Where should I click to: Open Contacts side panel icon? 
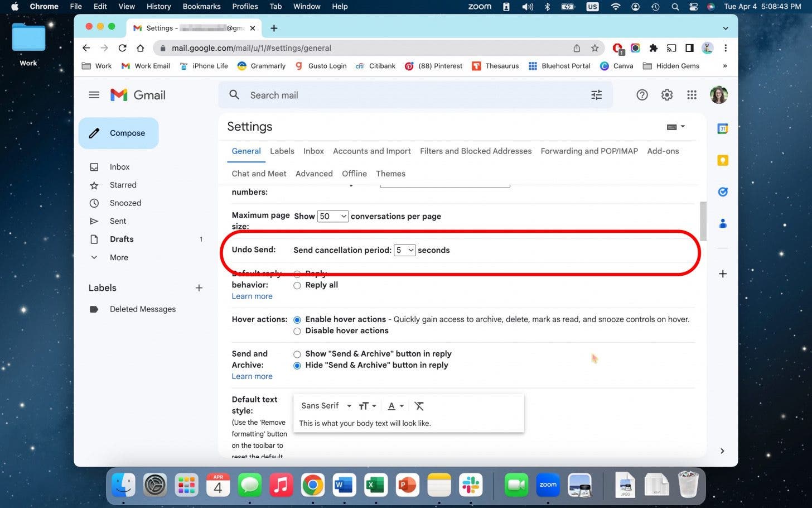(x=723, y=223)
